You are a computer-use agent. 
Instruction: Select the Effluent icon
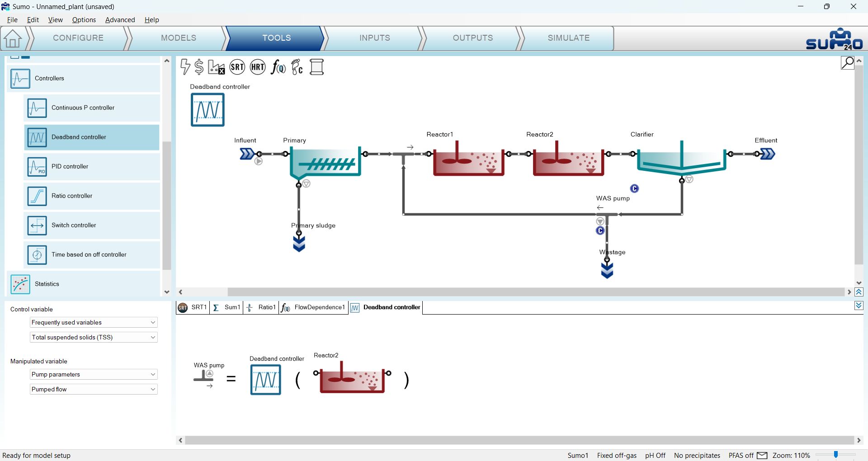[768, 154]
